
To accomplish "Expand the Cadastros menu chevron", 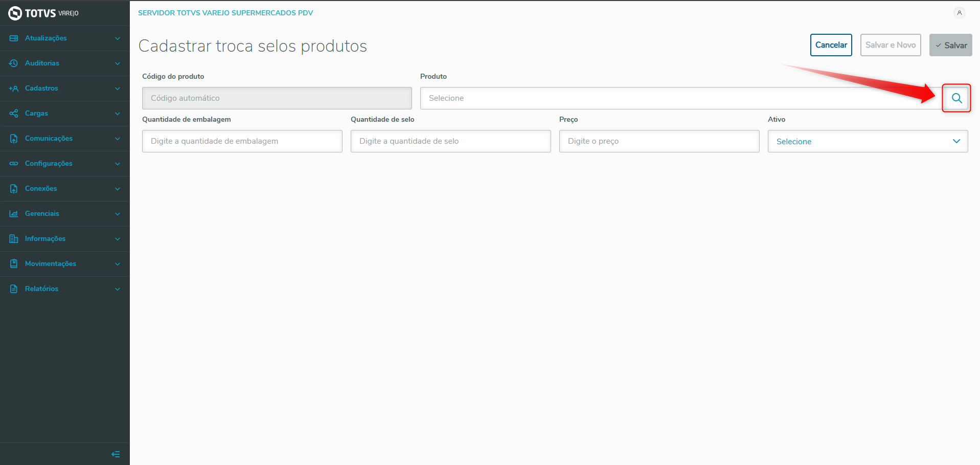I will tap(118, 88).
